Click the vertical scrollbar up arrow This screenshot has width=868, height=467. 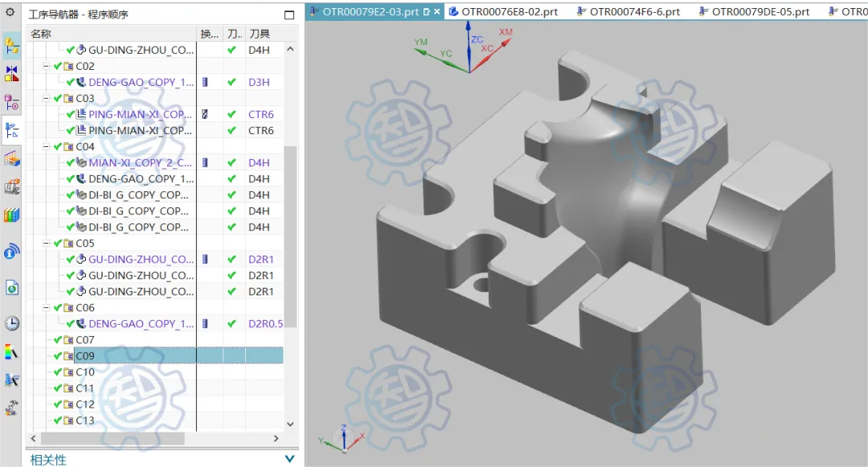pos(291,49)
